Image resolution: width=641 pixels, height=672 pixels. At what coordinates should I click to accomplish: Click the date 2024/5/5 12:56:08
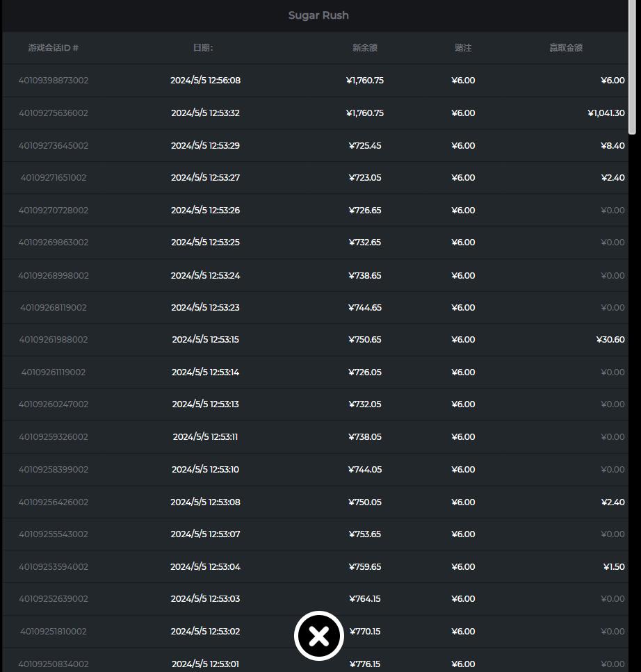(205, 80)
